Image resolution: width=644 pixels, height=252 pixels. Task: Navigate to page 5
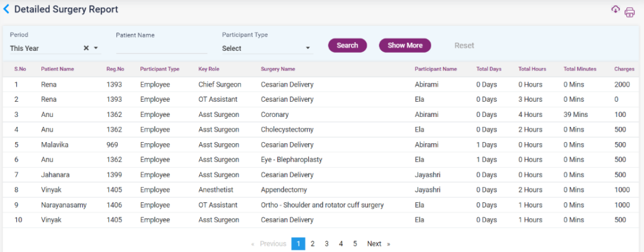[x=355, y=244]
